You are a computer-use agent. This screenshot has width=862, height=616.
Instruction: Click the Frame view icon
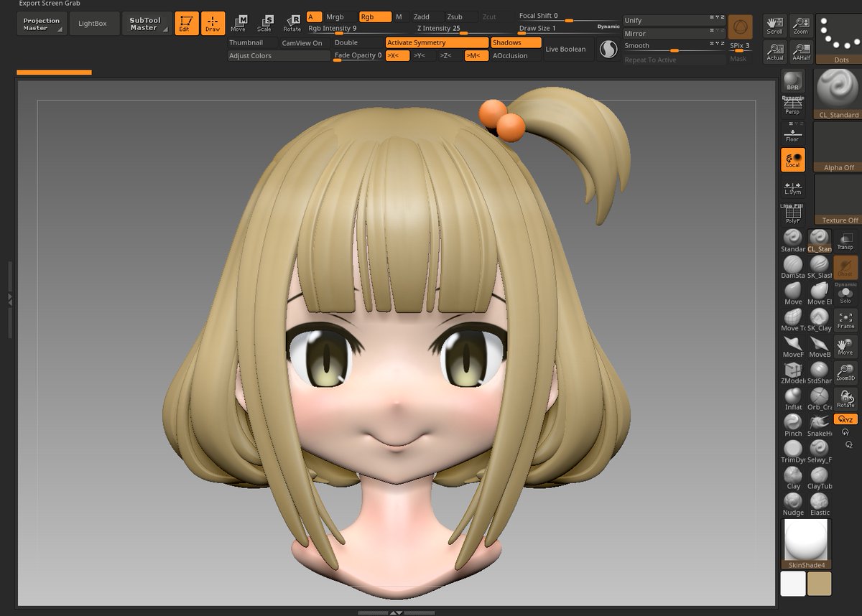click(845, 320)
